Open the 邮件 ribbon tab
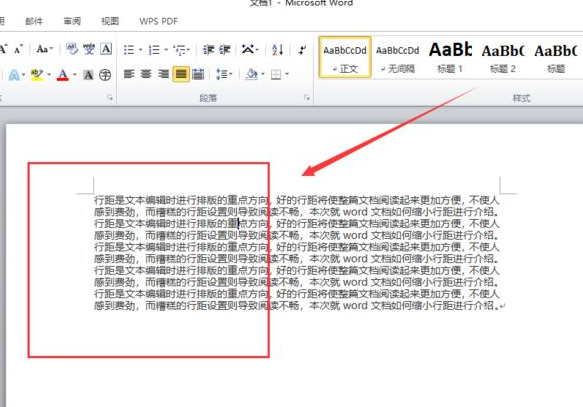583x407 pixels. click(x=34, y=21)
